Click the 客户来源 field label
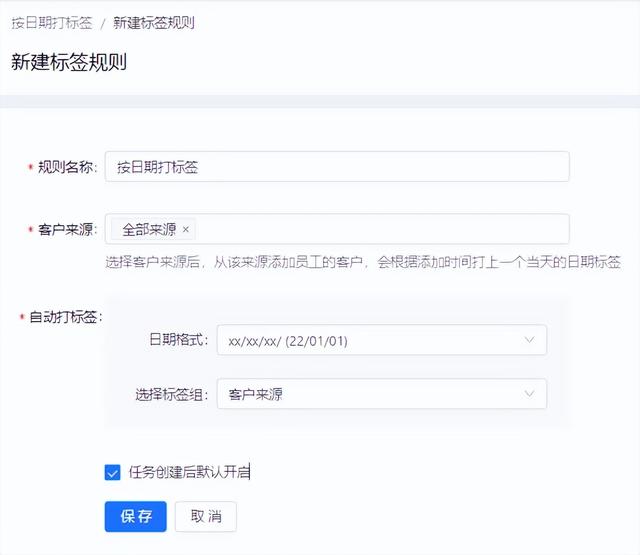640x555 pixels. [66, 230]
